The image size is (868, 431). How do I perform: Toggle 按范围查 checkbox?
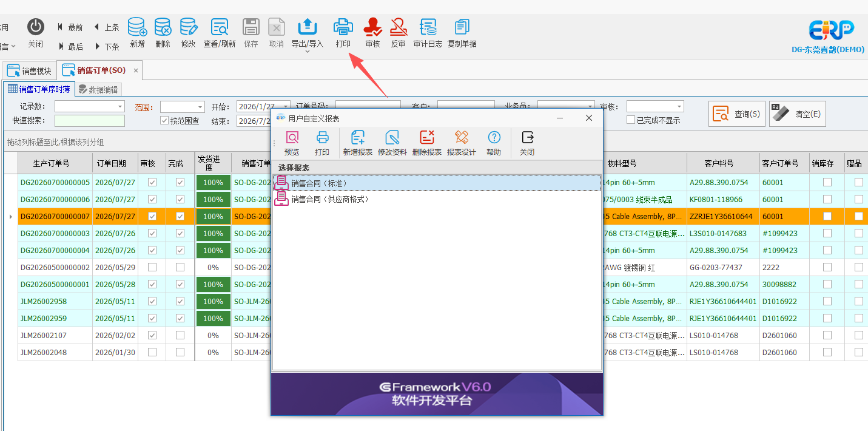tap(164, 121)
